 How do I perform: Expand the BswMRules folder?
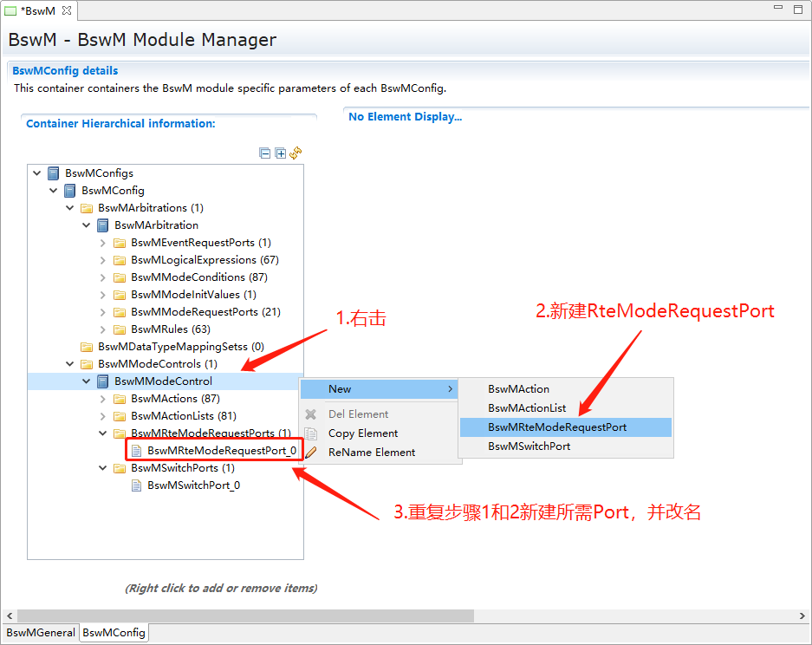pyautogui.click(x=103, y=329)
